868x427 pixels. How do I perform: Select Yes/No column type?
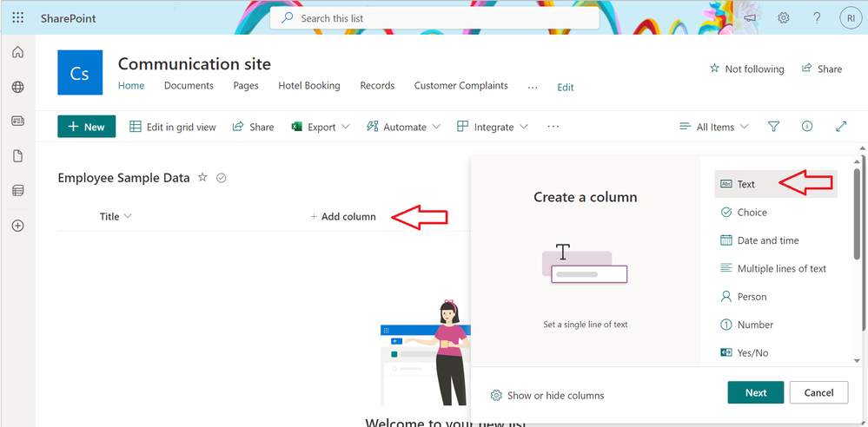776,353
